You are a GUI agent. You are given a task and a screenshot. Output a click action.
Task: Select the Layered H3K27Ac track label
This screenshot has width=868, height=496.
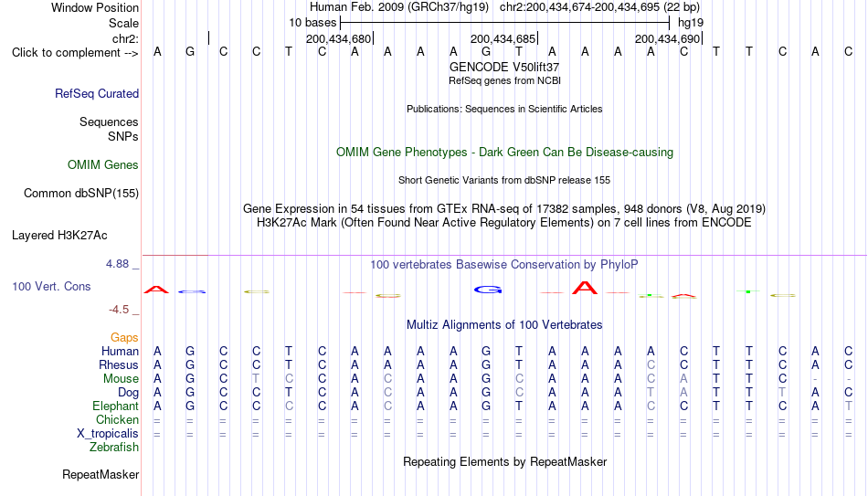[59, 236]
